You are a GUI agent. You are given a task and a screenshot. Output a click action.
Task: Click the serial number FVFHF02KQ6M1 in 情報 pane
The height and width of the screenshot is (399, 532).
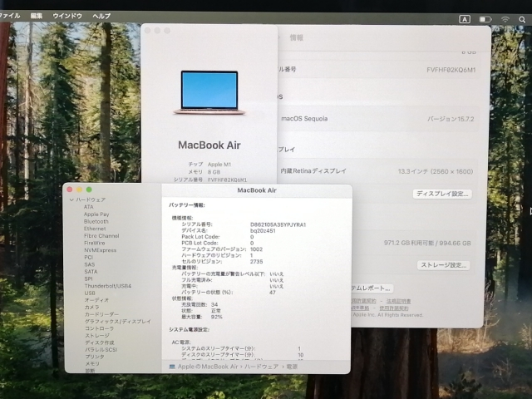pos(451,70)
